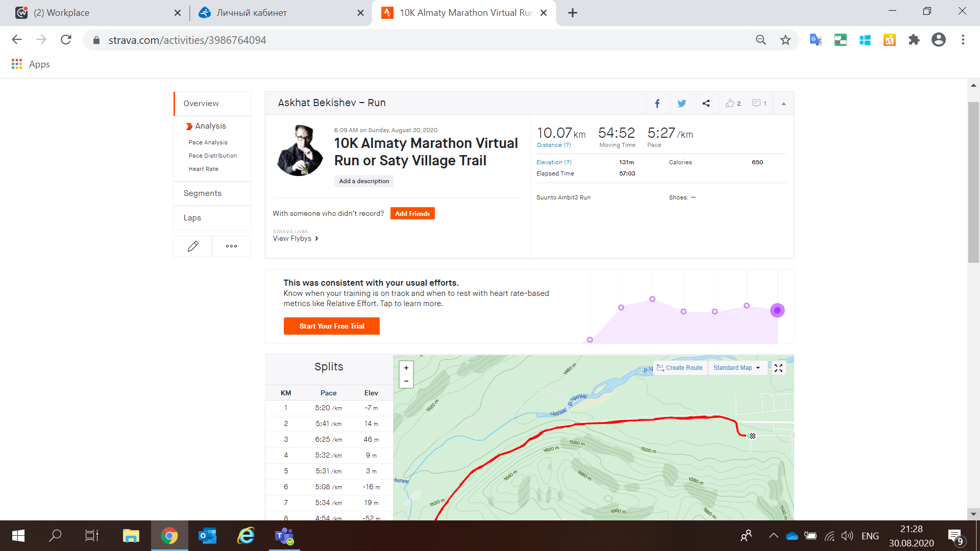
Task: Edit activity with pencil icon
Action: tap(193, 246)
